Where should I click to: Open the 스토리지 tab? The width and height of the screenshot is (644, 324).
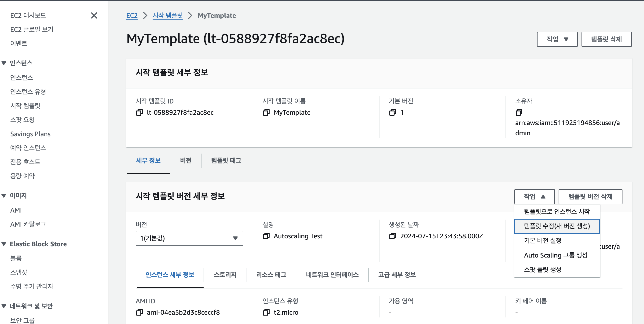pos(225,274)
